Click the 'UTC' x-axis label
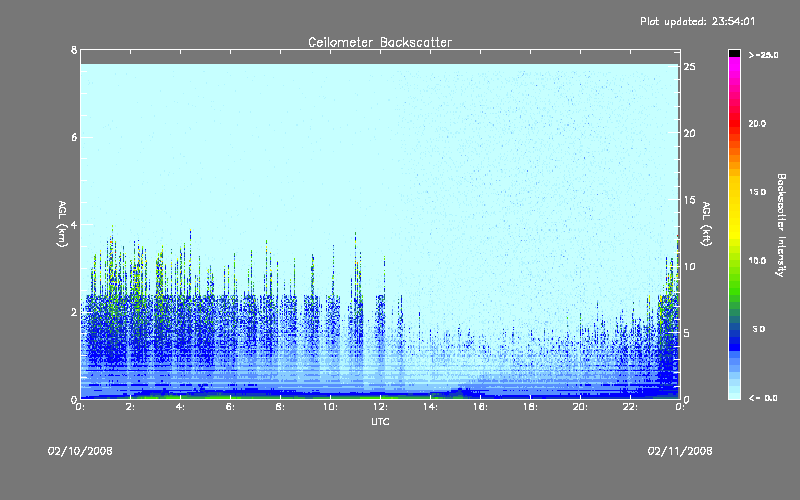800x500 pixels. pyautogui.click(x=380, y=421)
